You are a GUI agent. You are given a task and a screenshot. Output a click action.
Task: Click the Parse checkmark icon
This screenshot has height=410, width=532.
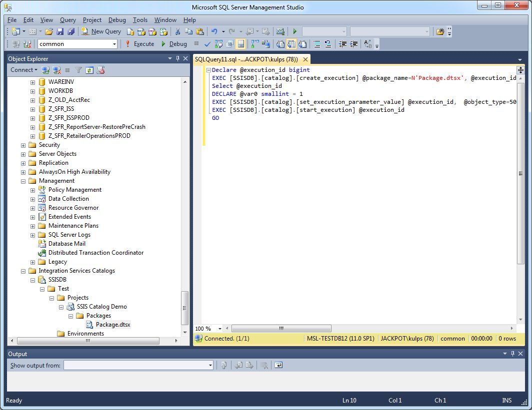[207, 44]
